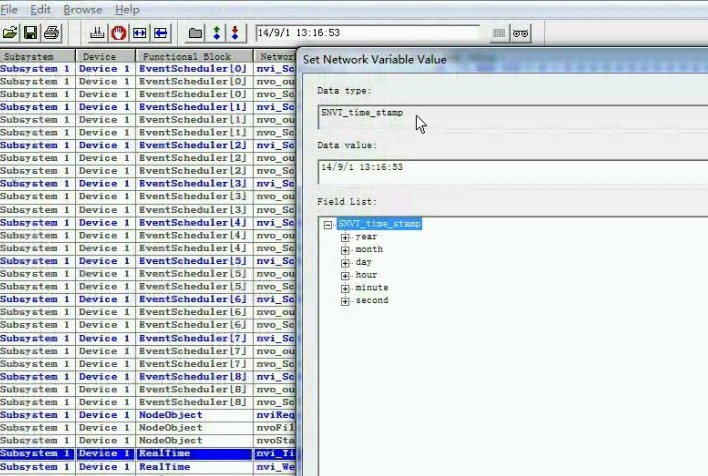The width and height of the screenshot is (708, 476).
Task: Click the gray folder toolbar icon
Action: [x=195, y=33]
